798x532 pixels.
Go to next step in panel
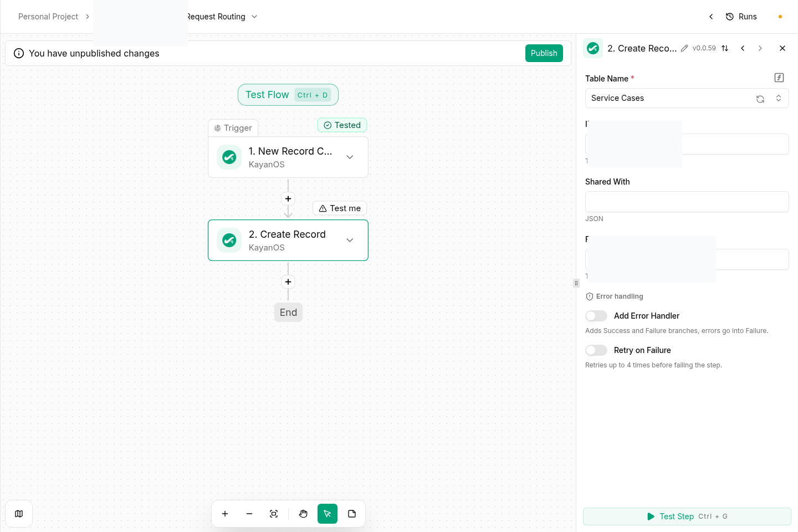tap(760, 48)
